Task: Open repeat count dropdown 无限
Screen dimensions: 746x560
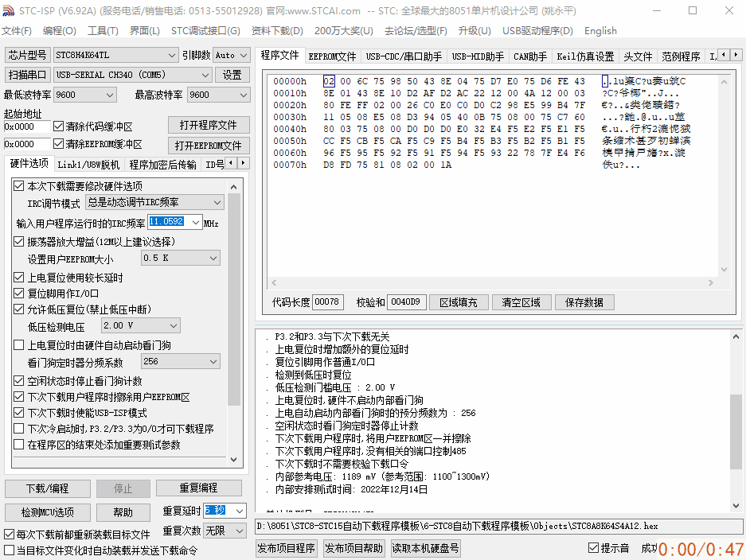Action: [x=225, y=531]
